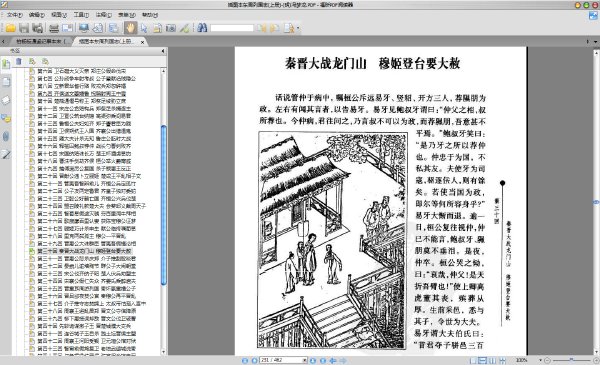
Task: Select the text selection tool icon
Action: tap(157, 28)
